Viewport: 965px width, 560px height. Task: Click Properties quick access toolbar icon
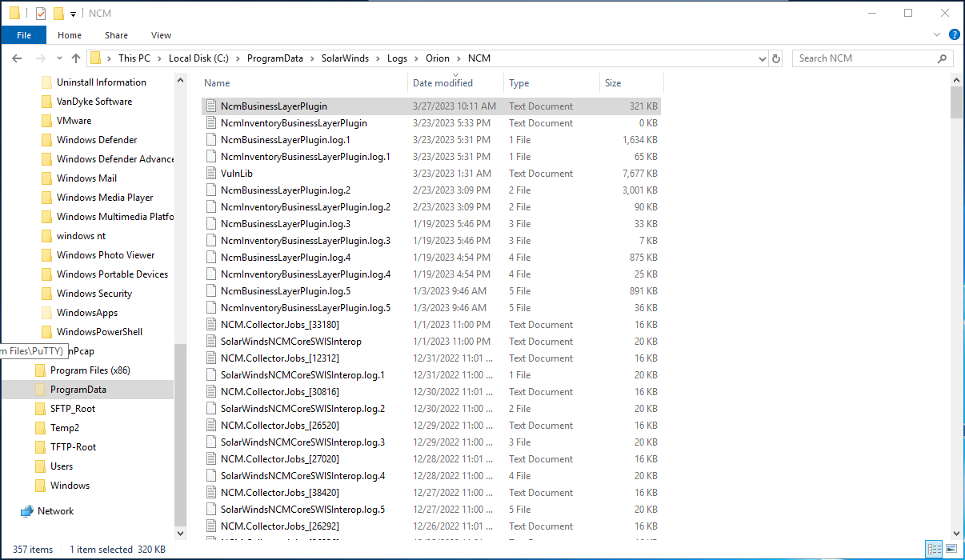[x=41, y=13]
